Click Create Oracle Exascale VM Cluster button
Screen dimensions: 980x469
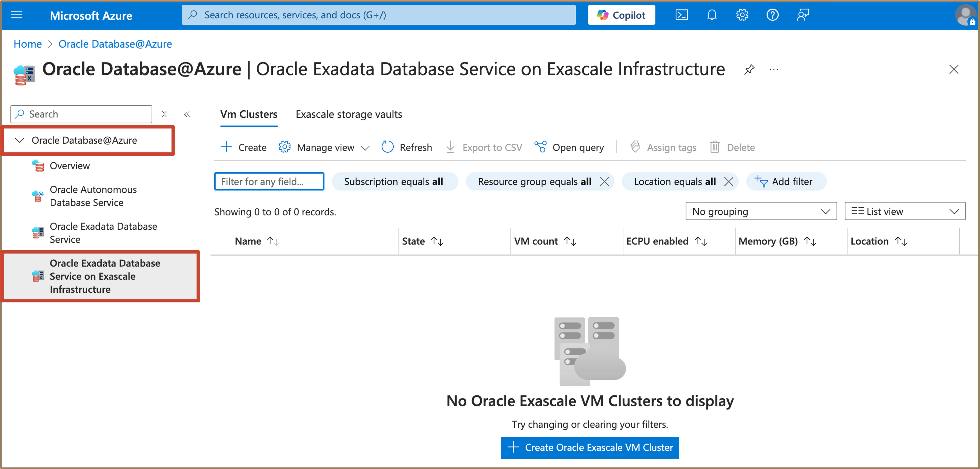click(590, 447)
